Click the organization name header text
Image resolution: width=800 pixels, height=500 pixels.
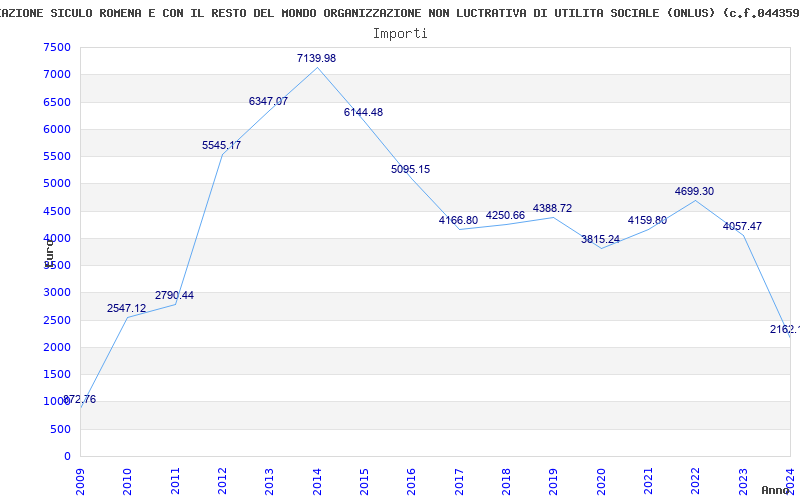click(400, 13)
